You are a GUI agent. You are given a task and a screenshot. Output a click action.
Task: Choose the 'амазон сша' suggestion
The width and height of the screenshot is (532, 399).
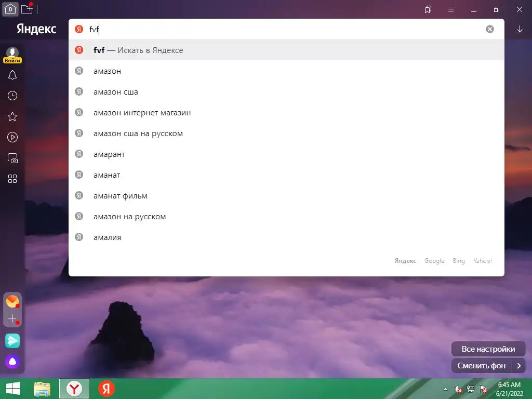[x=286, y=91]
